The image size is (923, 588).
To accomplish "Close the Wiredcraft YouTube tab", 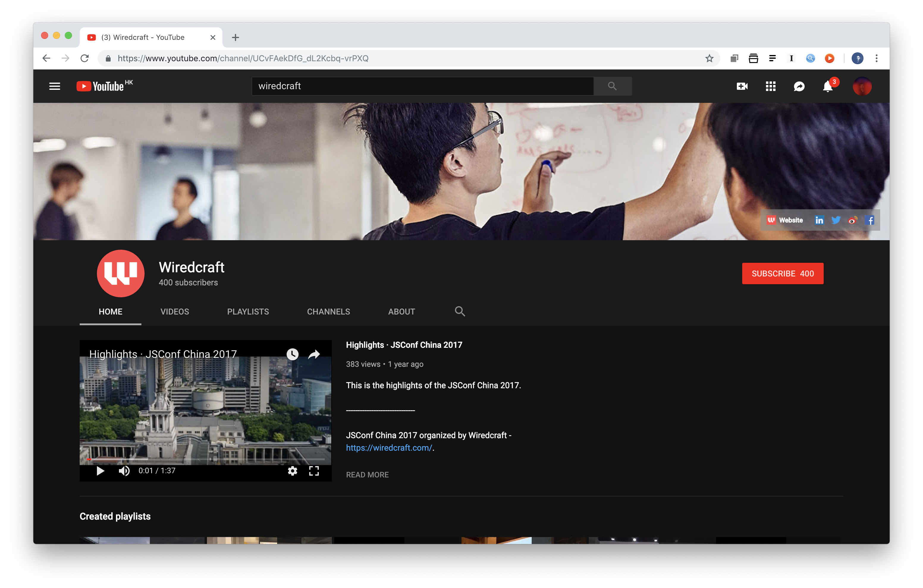I will coord(213,37).
